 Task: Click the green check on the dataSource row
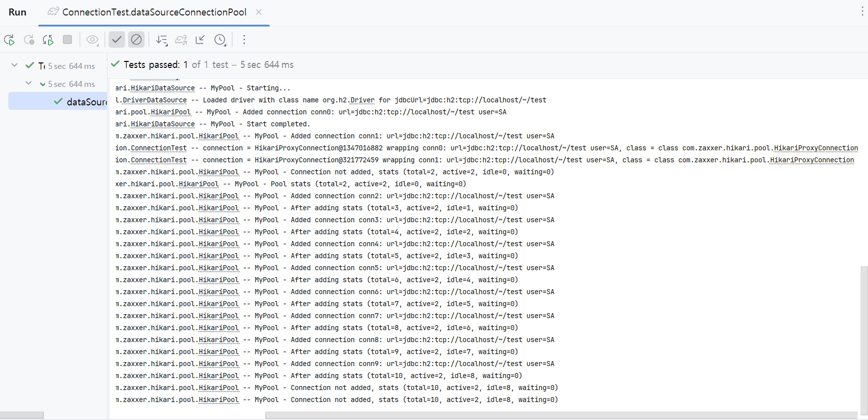tap(58, 101)
